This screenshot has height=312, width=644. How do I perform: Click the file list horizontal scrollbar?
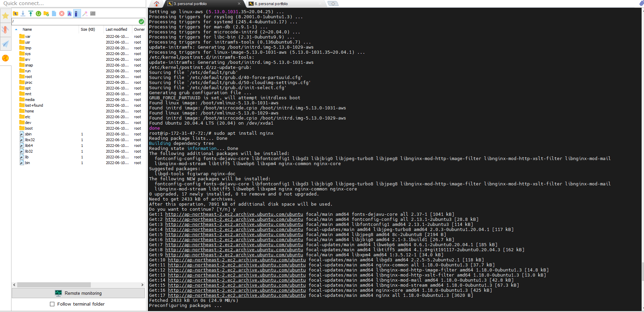tap(54, 285)
